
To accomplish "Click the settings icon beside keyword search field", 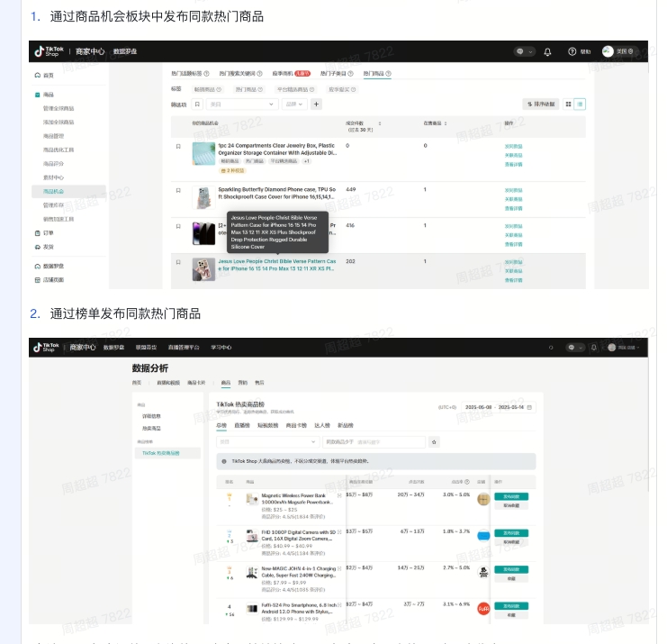I will pos(434,442).
